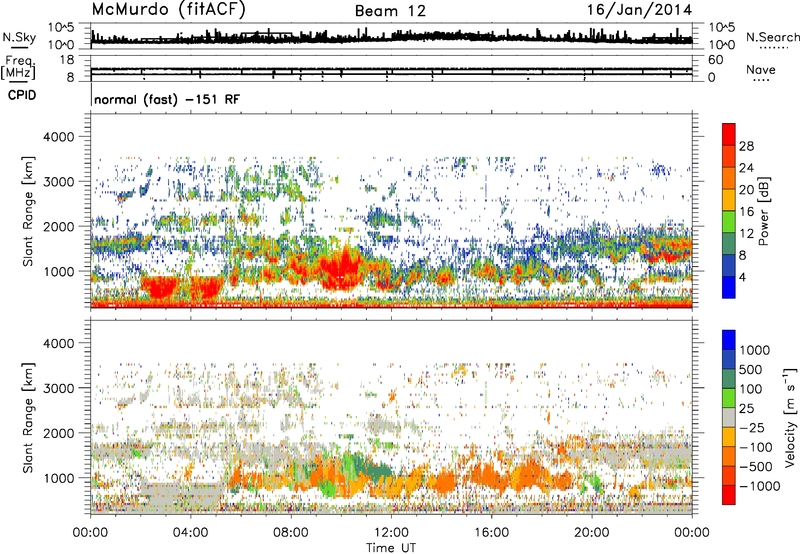Click the power colorbar tick label '16'
This screenshot has height=554, width=800.
(x=746, y=212)
